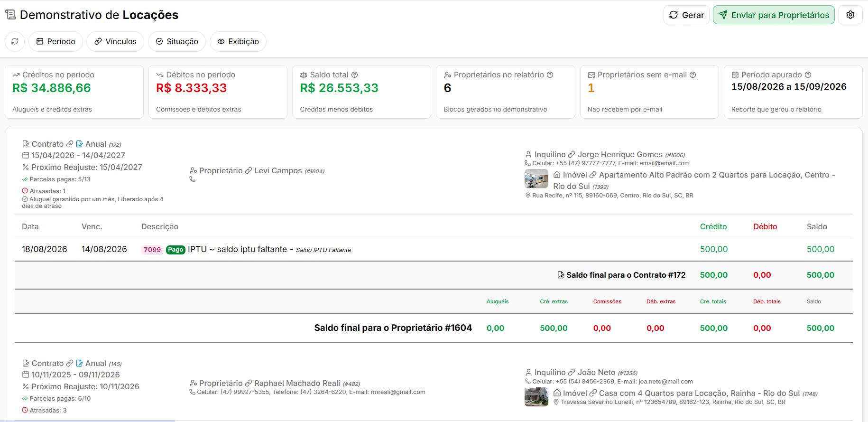Click the Pago status badge
868x422 pixels.
coord(175,250)
